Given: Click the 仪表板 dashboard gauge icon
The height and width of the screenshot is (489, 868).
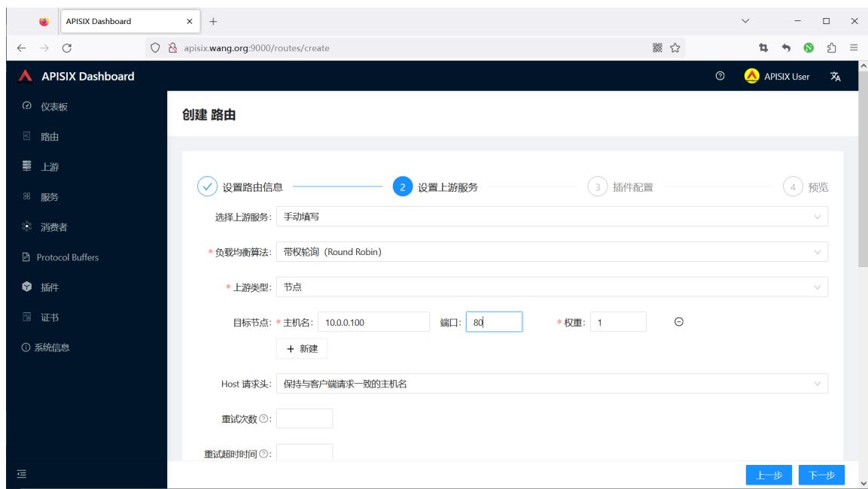Looking at the screenshot, I should [x=26, y=105].
